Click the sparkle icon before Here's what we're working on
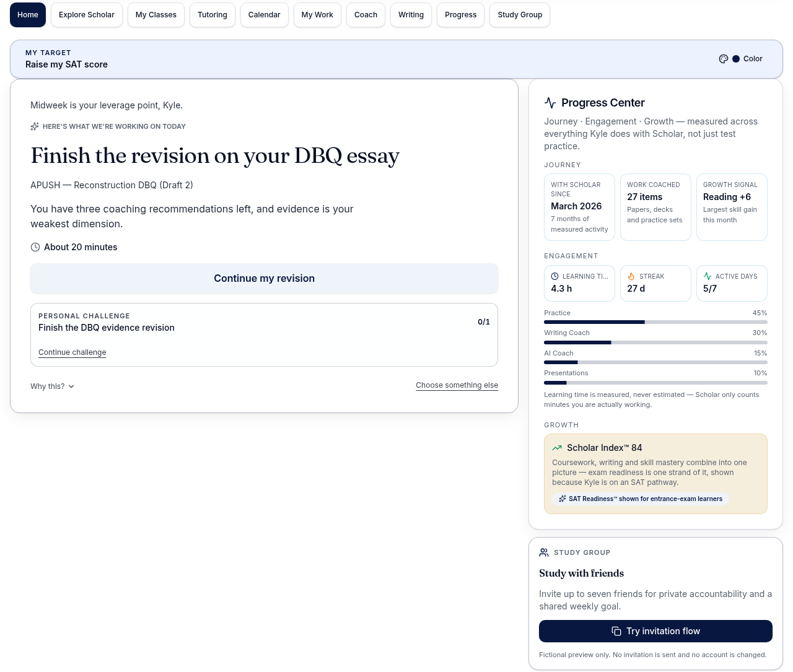 coord(35,126)
